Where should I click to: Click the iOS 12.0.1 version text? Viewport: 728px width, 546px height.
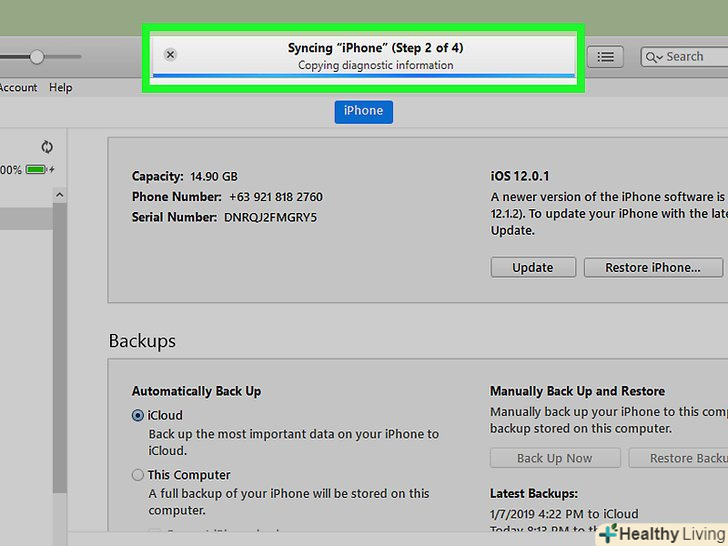(x=520, y=176)
